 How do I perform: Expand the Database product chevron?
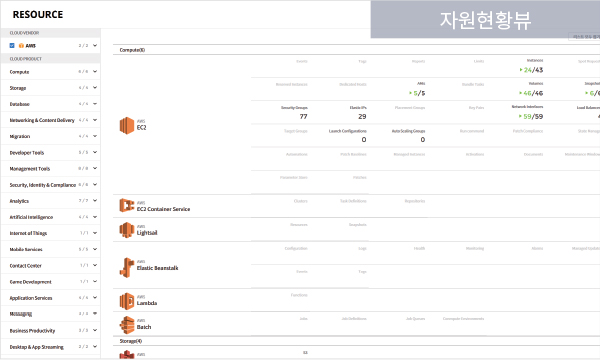[95, 104]
